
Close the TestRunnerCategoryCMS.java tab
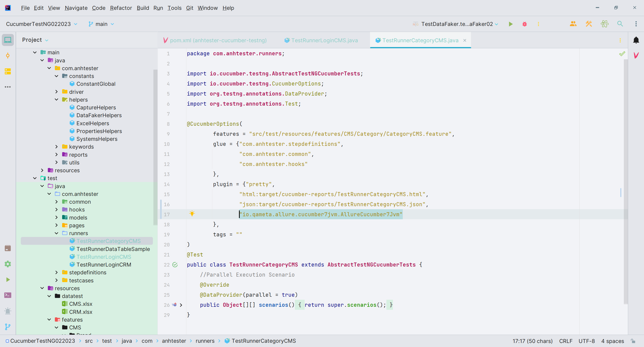coord(465,40)
